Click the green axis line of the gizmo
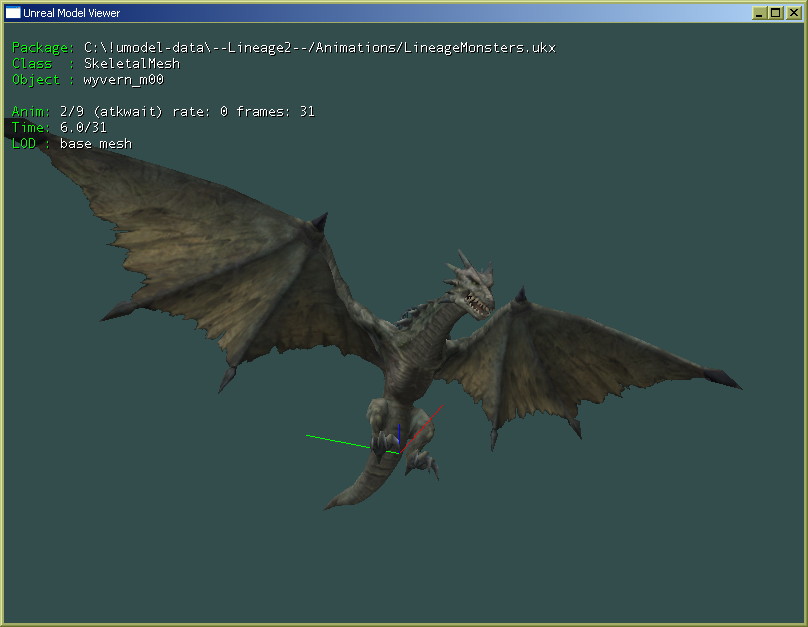The image size is (808, 627). [338, 442]
